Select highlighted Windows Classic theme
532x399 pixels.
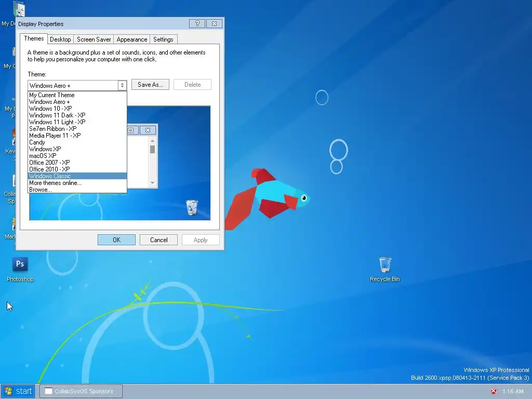click(77, 176)
